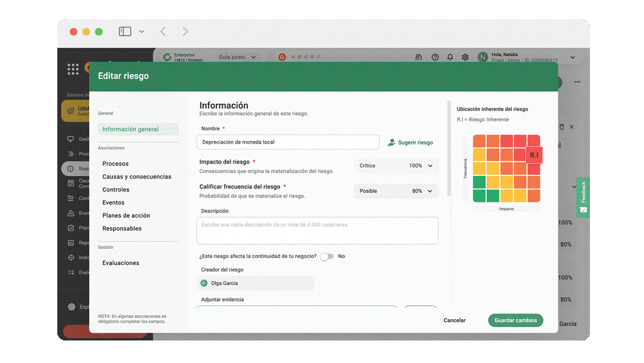Click the Olga Garcia creator avatar

pyautogui.click(x=204, y=283)
